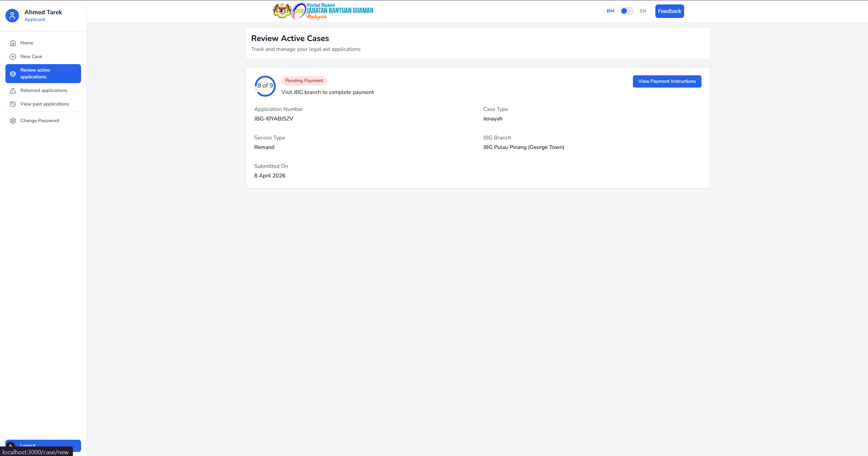
Task: Go to the Change Password menu item
Action: point(40,121)
